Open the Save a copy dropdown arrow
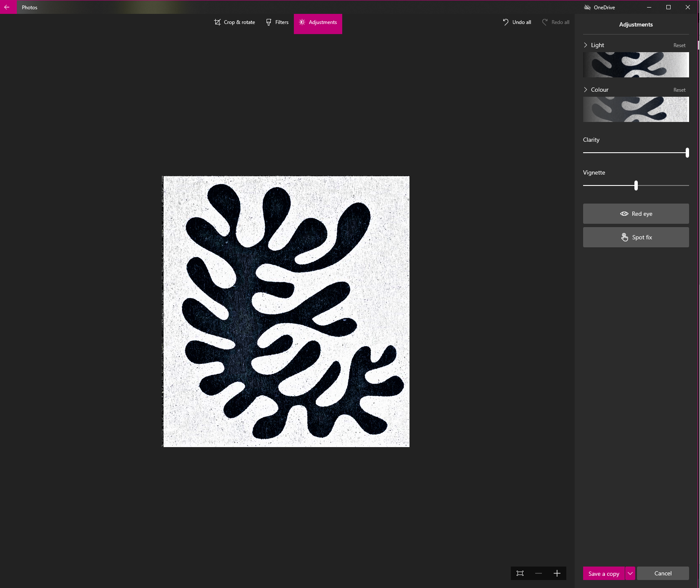The width and height of the screenshot is (700, 588). [x=630, y=574]
